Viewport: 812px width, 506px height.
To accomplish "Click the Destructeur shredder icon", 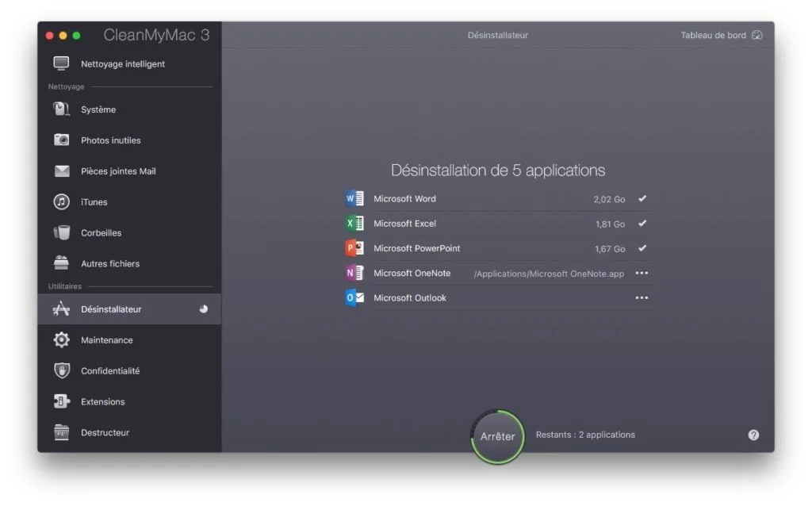I will (x=62, y=432).
